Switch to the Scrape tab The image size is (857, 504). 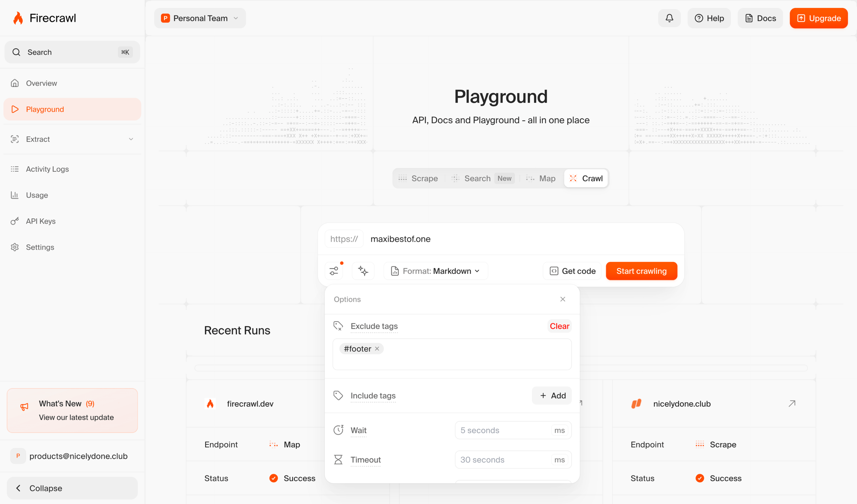pos(419,178)
